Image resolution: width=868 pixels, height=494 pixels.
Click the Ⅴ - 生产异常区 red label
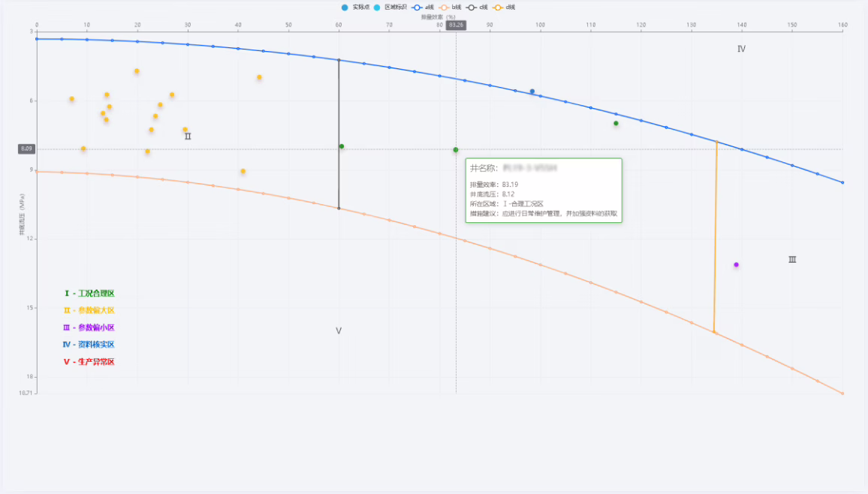(x=89, y=362)
